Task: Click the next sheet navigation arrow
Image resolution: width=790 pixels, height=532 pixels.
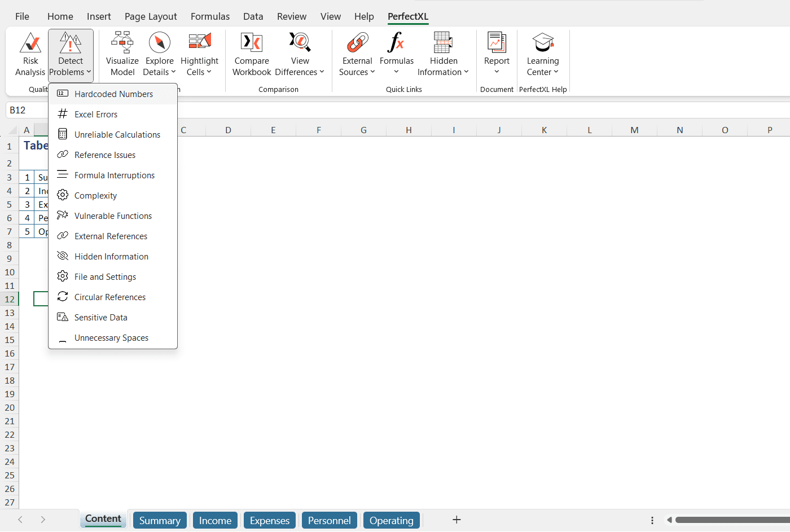Action: click(x=42, y=520)
